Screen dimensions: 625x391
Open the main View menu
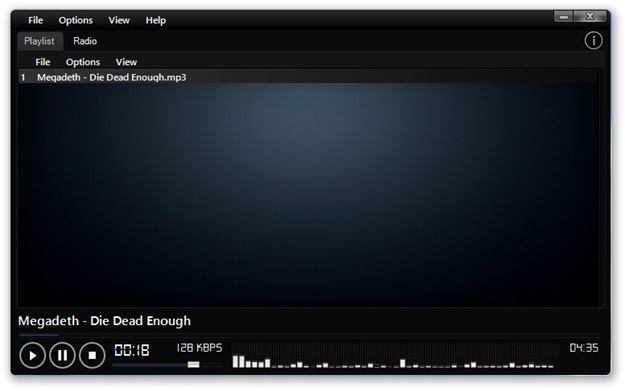pos(119,20)
